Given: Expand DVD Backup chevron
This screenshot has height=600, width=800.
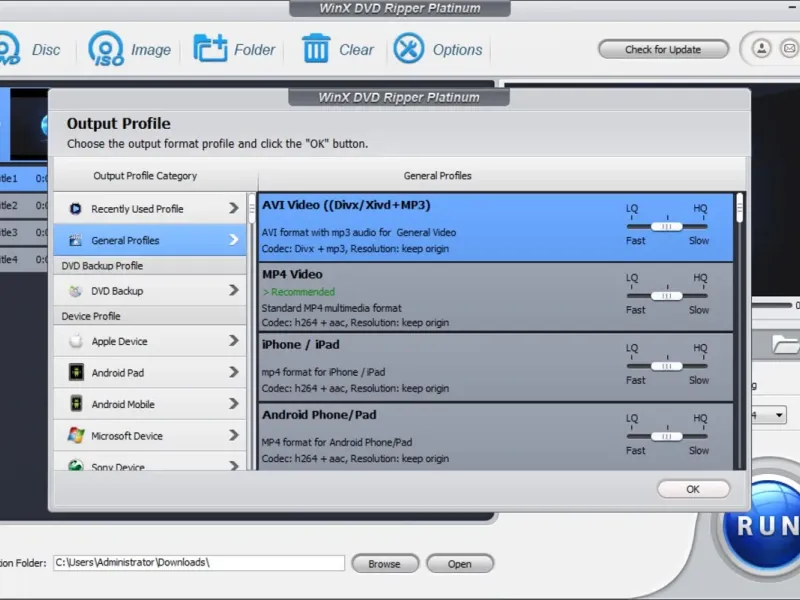Looking at the screenshot, I should pos(234,290).
